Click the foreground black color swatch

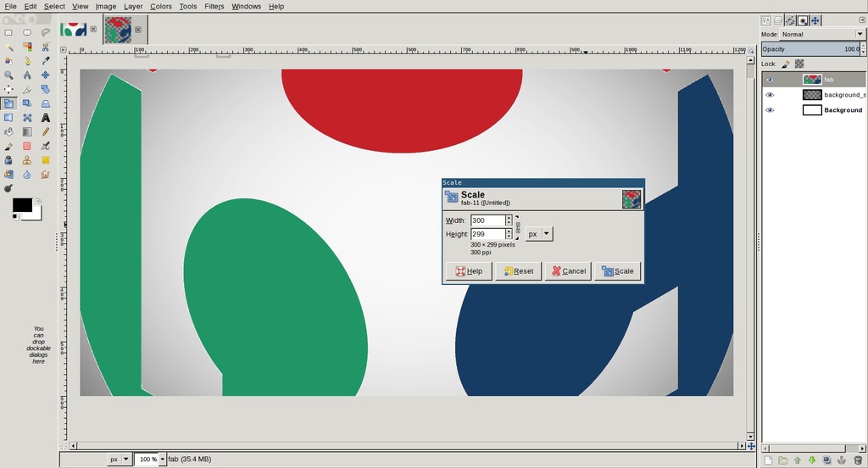tap(22, 205)
